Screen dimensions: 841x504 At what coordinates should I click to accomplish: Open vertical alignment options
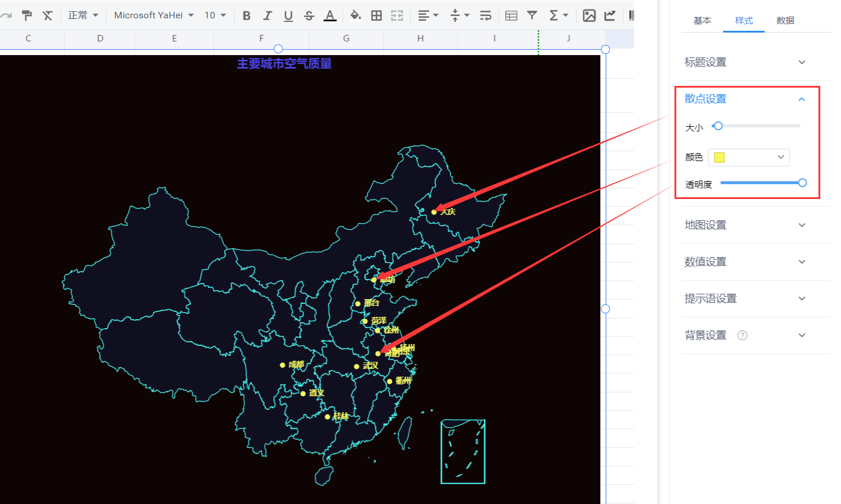[x=459, y=15]
